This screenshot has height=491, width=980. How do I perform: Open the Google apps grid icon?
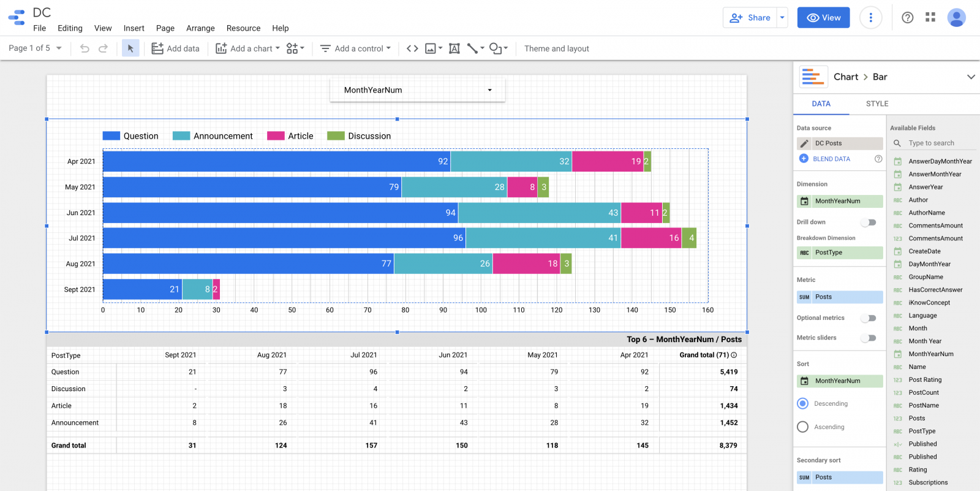(930, 17)
